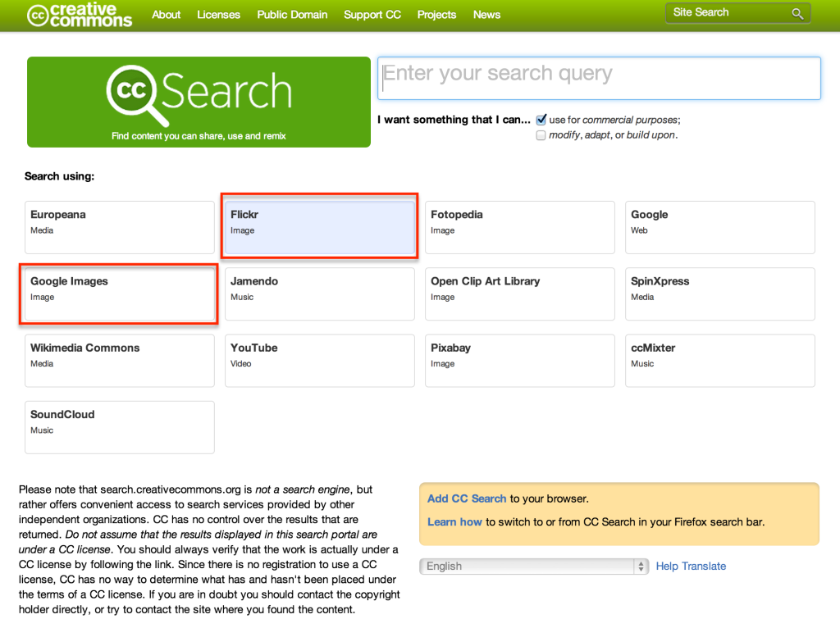Select Europeana media search

pos(120,227)
